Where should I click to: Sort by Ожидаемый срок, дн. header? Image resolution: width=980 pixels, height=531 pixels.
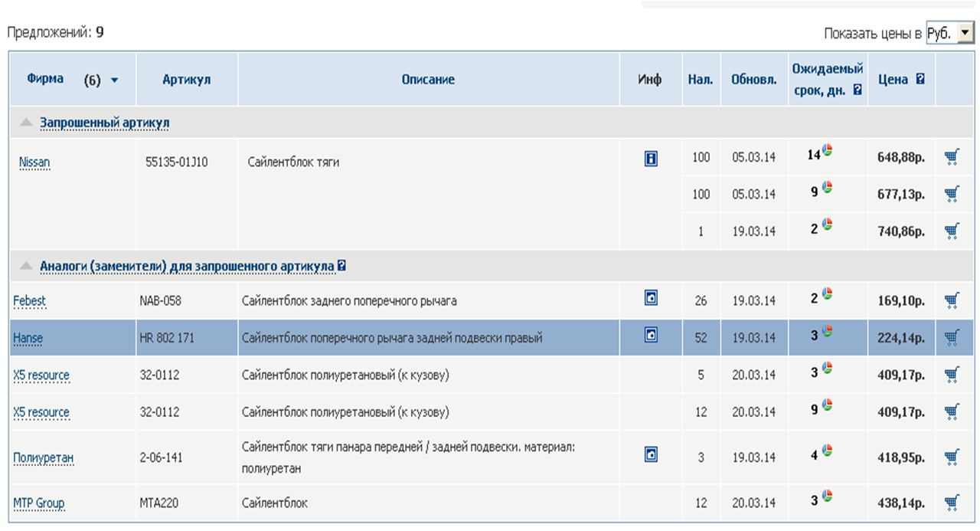tap(828, 79)
